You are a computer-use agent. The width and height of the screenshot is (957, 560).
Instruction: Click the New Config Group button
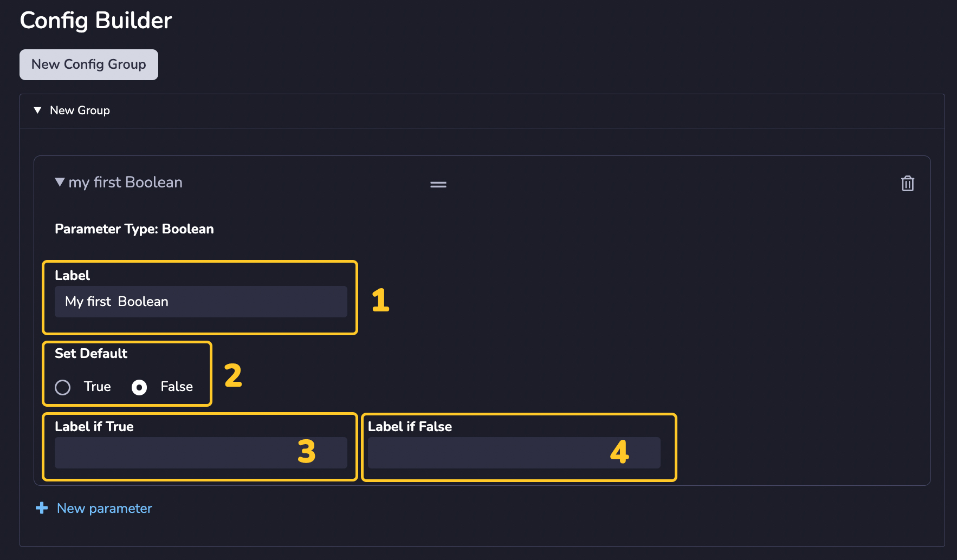pyautogui.click(x=89, y=64)
